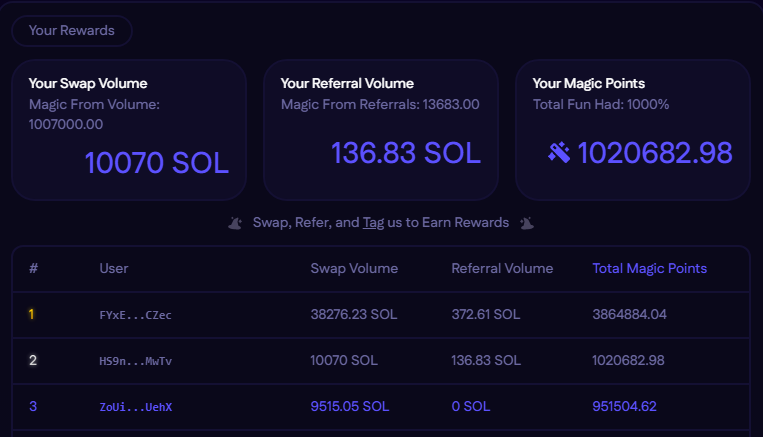Viewport: 763px width, 437px height.
Task: Click 136.83 SOL cell in HS9n...MwTv row
Action: click(x=486, y=360)
